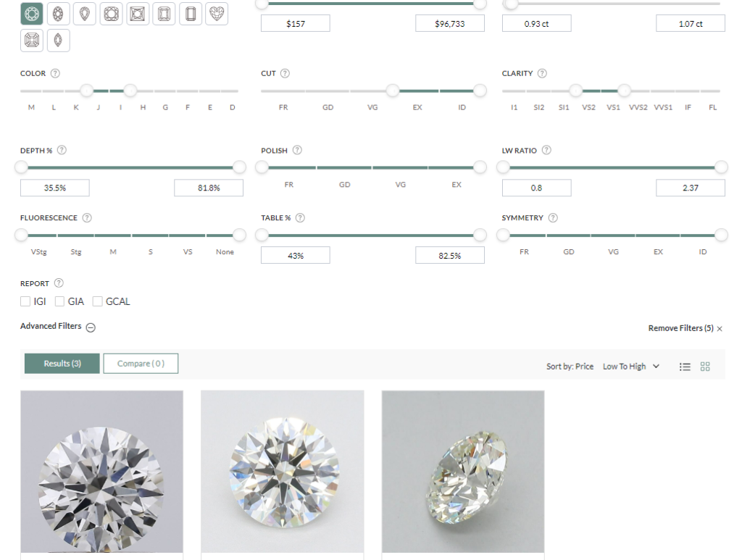Image resolution: width=742 pixels, height=560 pixels.
Task: Click Remove Filters (5) to clear filters
Action: pyautogui.click(x=681, y=327)
